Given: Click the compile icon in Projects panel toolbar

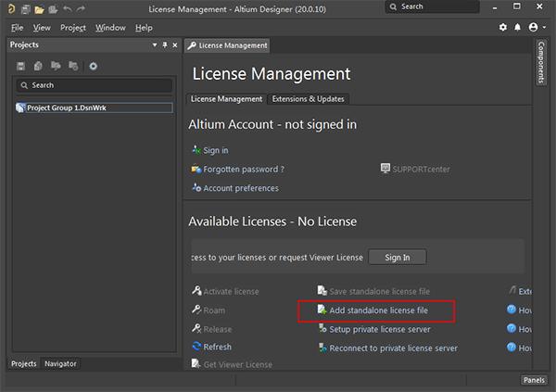Looking at the screenshot, I should [x=38, y=66].
